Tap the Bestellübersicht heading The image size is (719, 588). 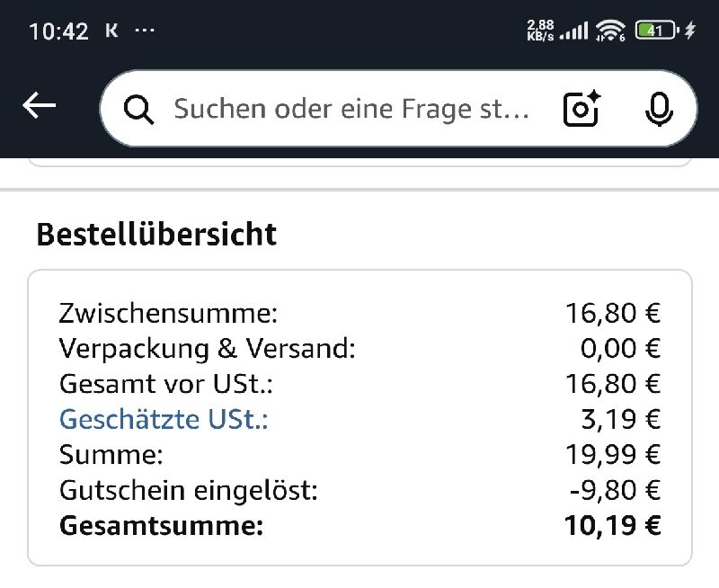coord(156,235)
